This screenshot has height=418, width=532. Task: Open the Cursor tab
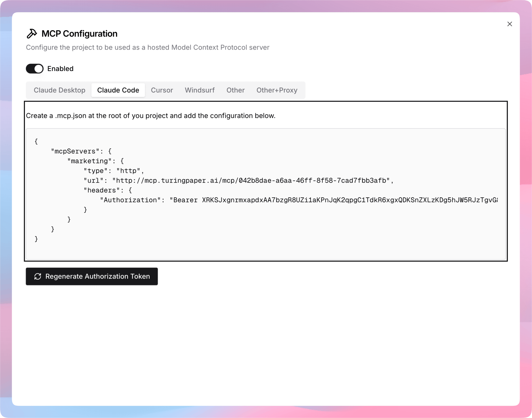162,90
